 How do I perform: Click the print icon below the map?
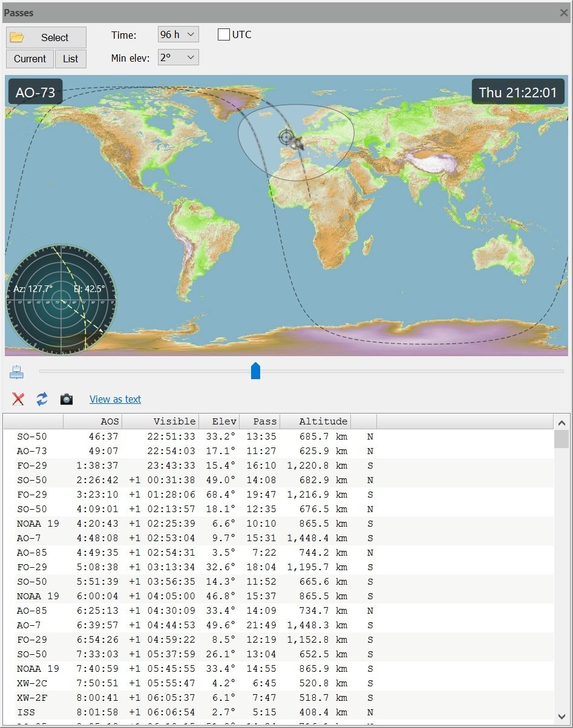(16, 371)
